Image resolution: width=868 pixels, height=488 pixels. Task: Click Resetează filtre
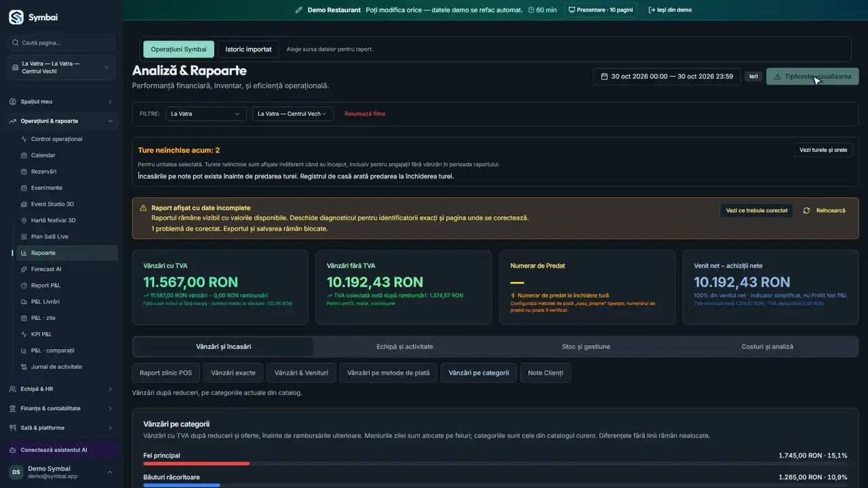click(365, 114)
